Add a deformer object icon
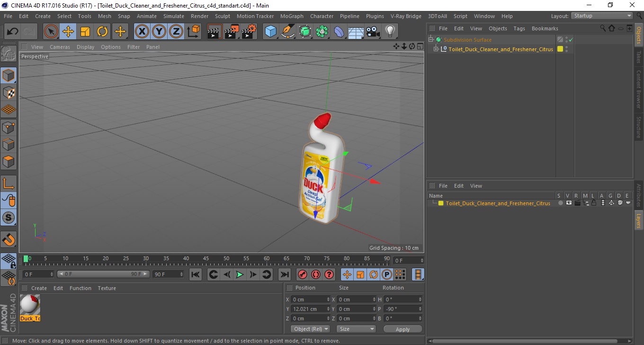Viewport: 644px width, 345px height. coord(339,32)
